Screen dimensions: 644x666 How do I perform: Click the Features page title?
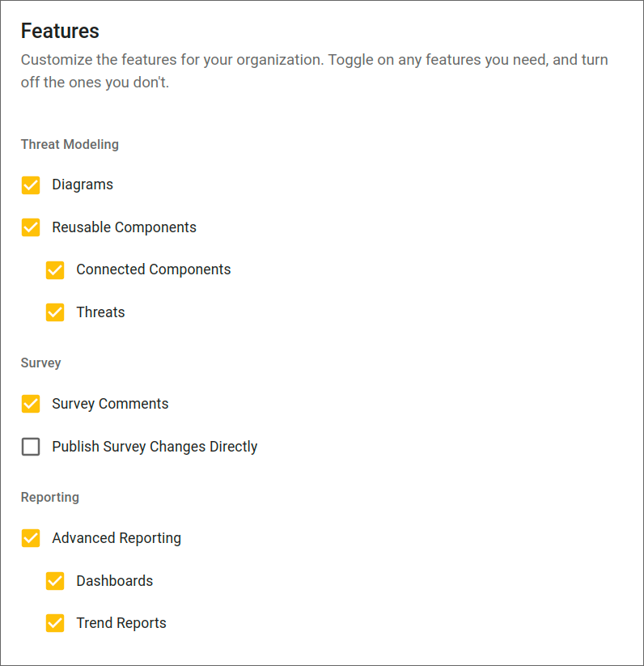tap(60, 31)
